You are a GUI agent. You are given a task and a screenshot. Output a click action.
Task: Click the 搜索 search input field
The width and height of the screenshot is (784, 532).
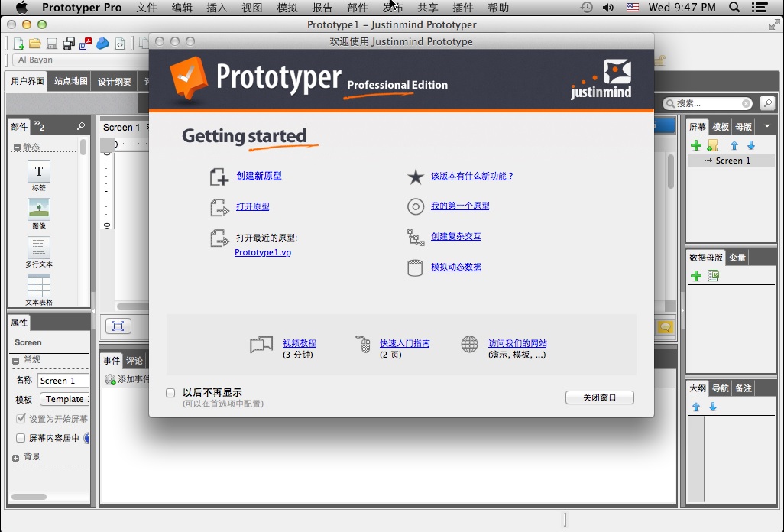[706, 103]
